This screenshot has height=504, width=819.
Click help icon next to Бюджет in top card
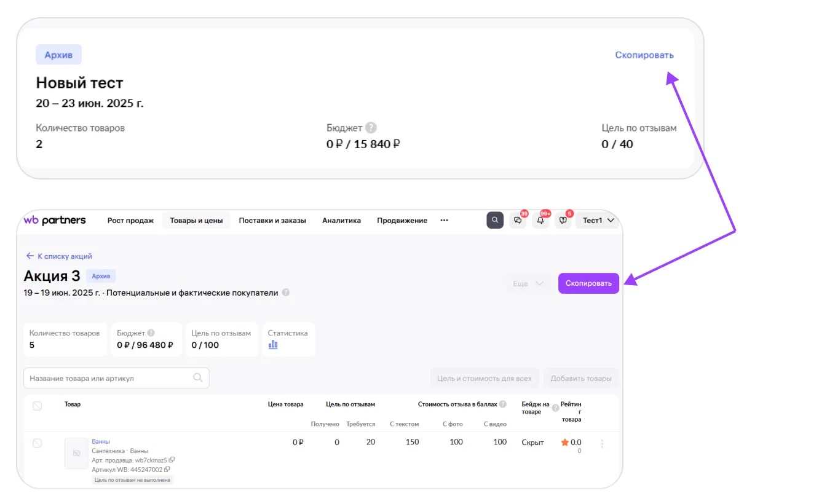371,128
